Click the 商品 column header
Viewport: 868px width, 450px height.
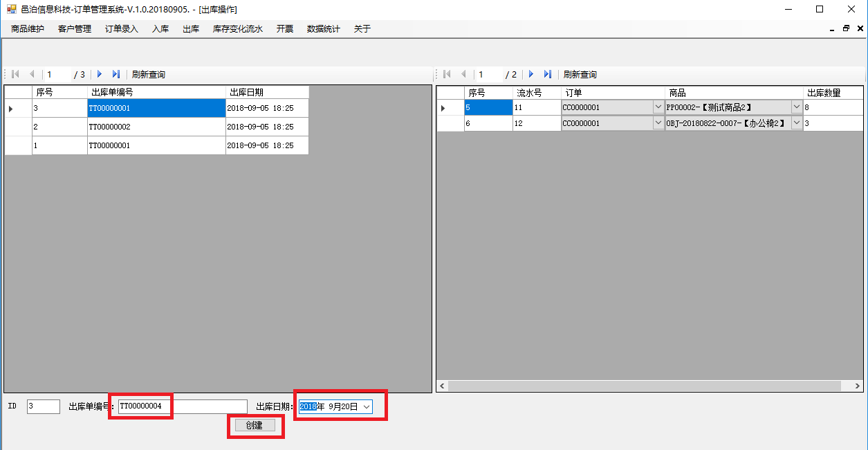click(734, 93)
